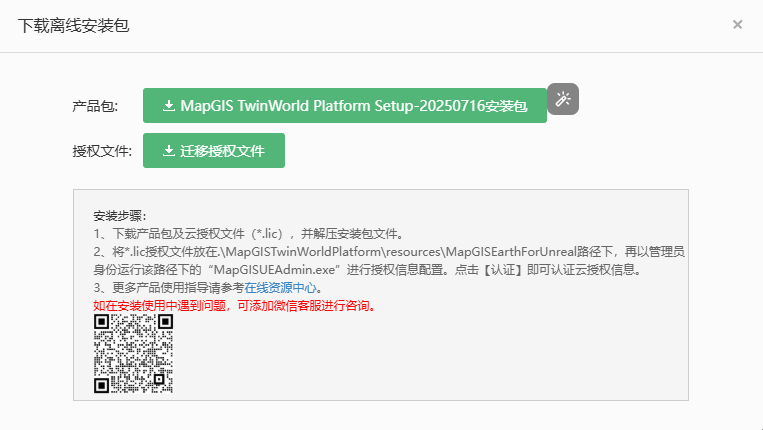Click the 产品包 label

tap(95, 106)
